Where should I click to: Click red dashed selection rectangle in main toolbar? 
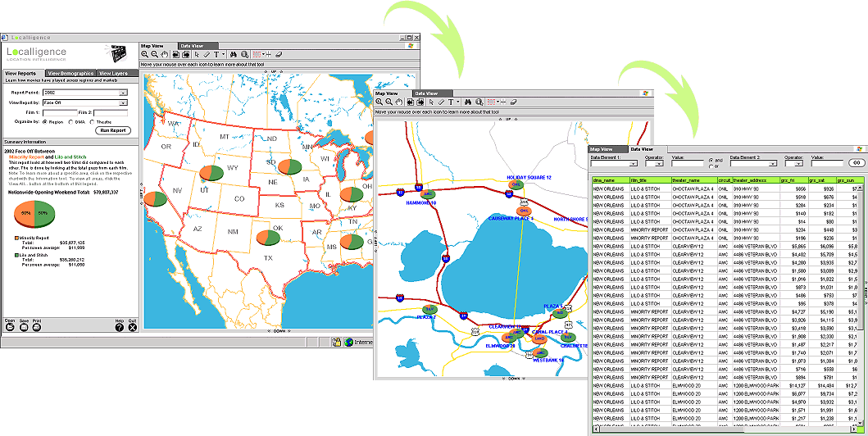point(257,55)
